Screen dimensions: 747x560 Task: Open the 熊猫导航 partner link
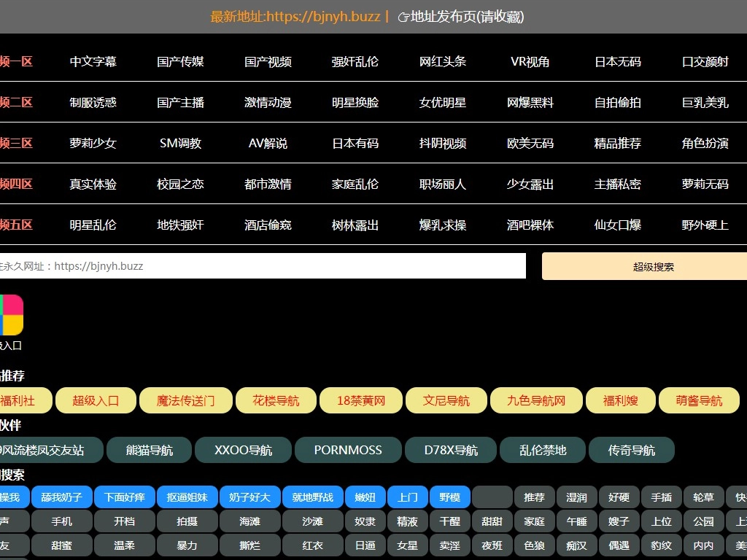point(150,451)
